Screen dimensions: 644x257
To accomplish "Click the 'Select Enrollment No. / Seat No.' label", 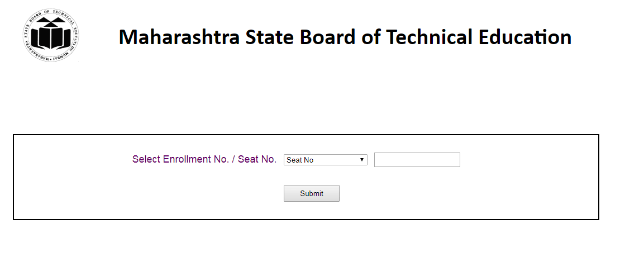I will 204,159.
